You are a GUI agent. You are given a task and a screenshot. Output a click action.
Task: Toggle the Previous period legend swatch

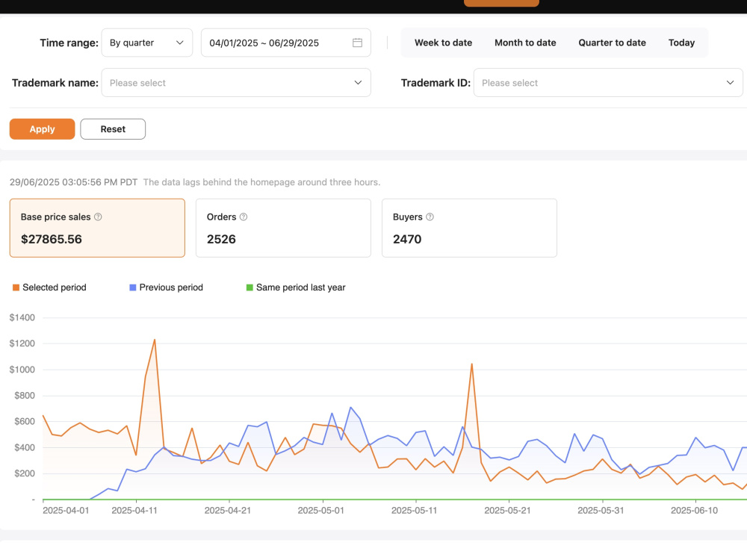(x=133, y=287)
